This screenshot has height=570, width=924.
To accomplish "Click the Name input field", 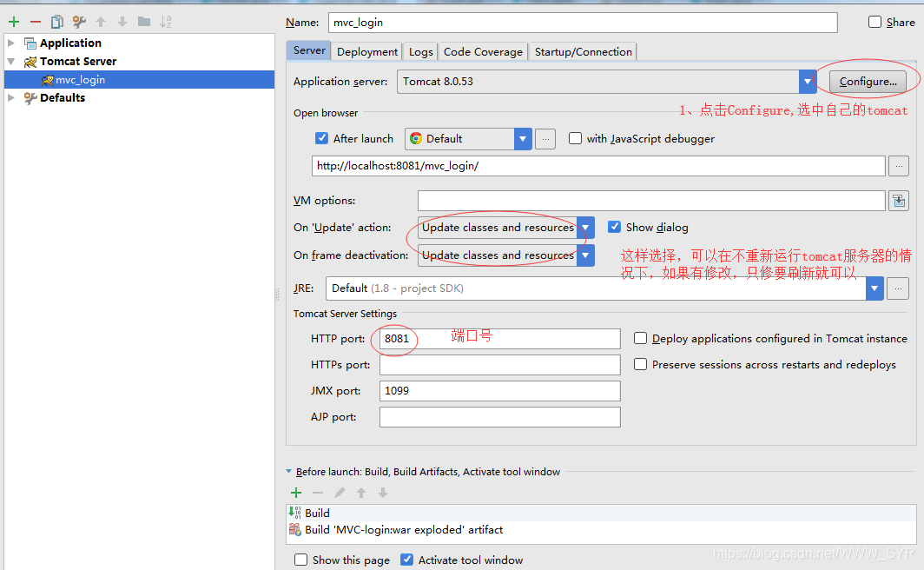I will [x=583, y=23].
